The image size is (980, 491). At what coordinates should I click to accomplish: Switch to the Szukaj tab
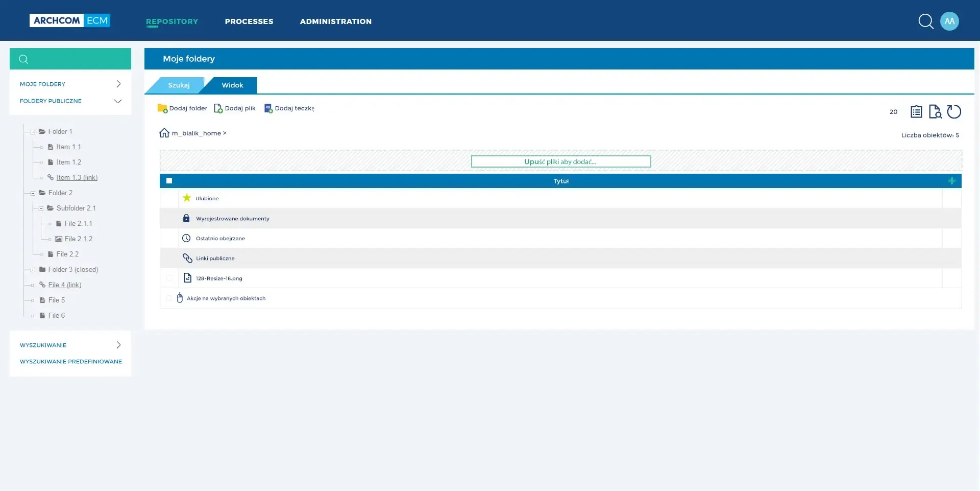[x=179, y=85]
